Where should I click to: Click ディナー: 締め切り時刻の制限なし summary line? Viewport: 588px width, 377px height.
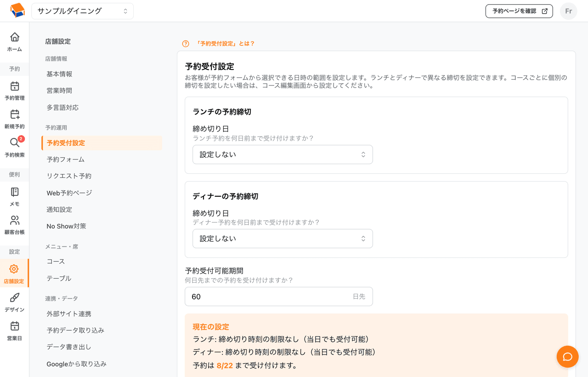[x=284, y=352]
